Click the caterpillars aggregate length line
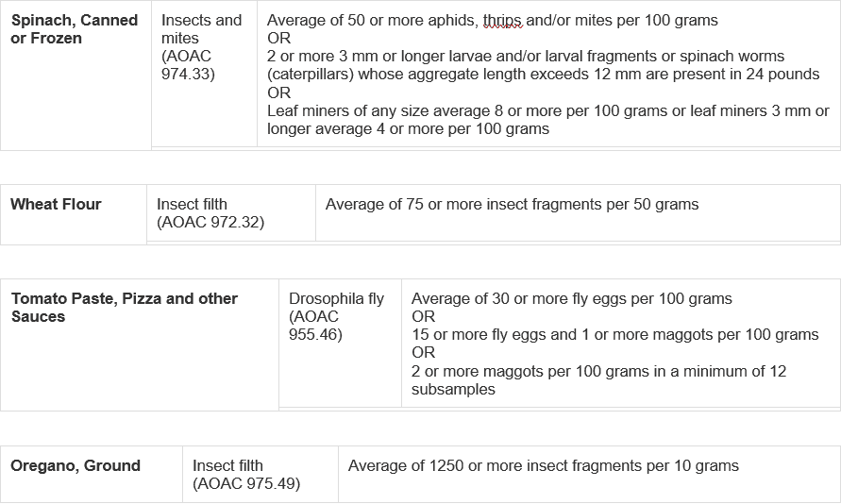 point(544,74)
